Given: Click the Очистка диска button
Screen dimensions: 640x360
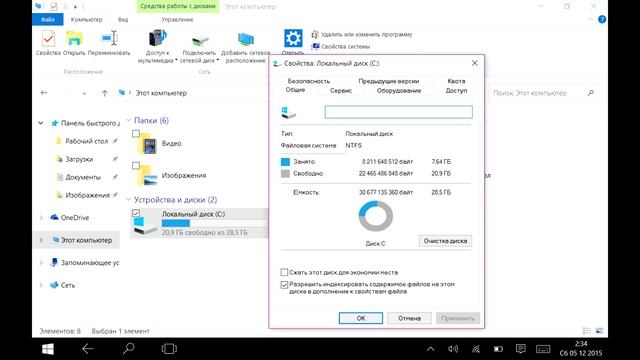Looking at the screenshot, I should (x=445, y=241).
